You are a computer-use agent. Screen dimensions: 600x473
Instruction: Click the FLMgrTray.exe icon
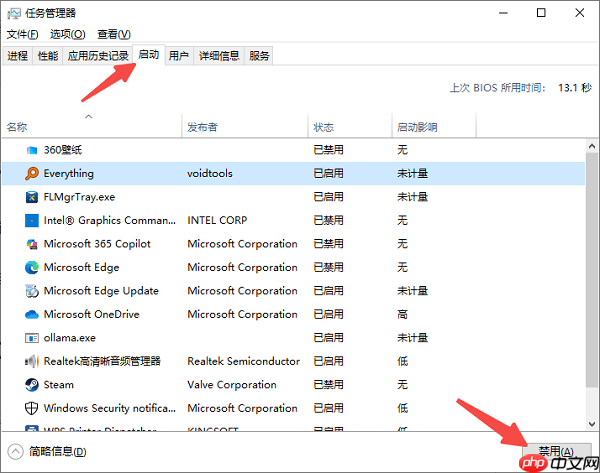tap(32, 197)
